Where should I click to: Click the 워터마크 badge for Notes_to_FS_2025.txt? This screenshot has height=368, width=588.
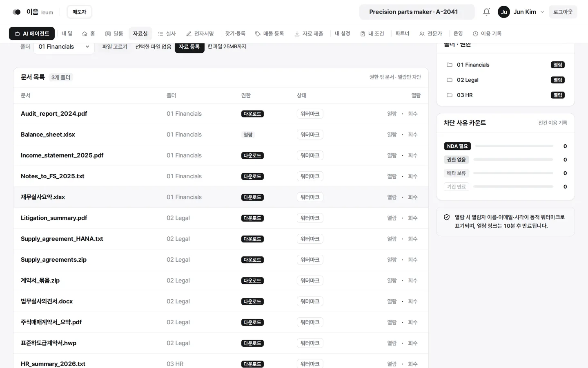pyautogui.click(x=310, y=176)
